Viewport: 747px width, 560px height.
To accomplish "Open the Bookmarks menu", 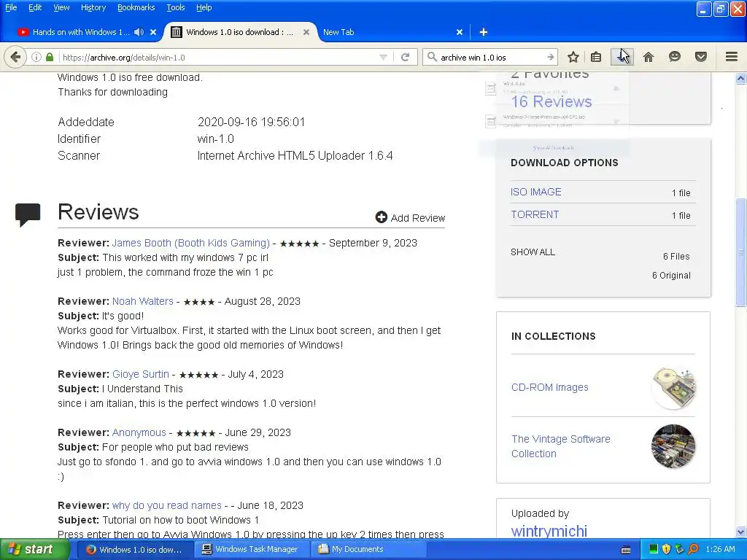I will pyautogui.click(x=136, y=7).
